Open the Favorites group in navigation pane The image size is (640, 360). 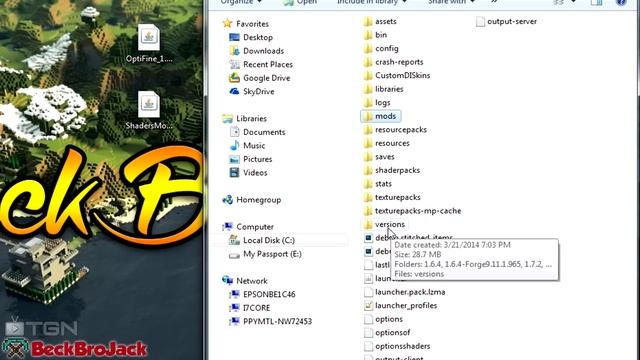246,24
